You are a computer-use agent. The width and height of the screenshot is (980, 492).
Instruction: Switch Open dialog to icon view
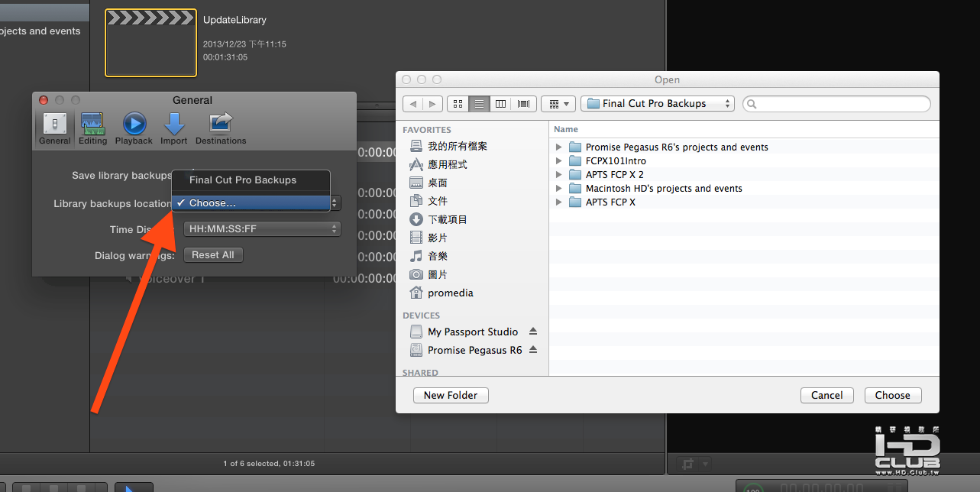[457, 104]
